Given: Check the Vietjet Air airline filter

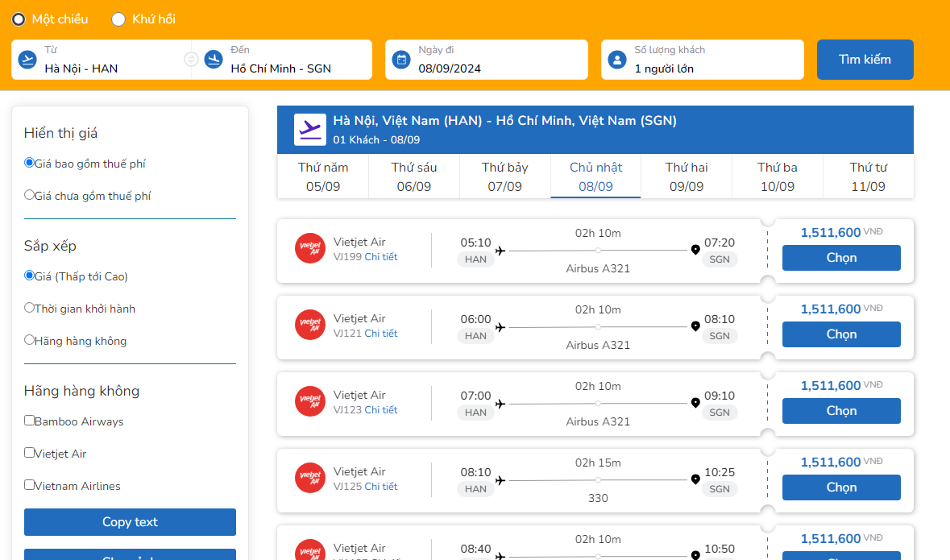Looking at the screenshot, I should pos(29,452).
